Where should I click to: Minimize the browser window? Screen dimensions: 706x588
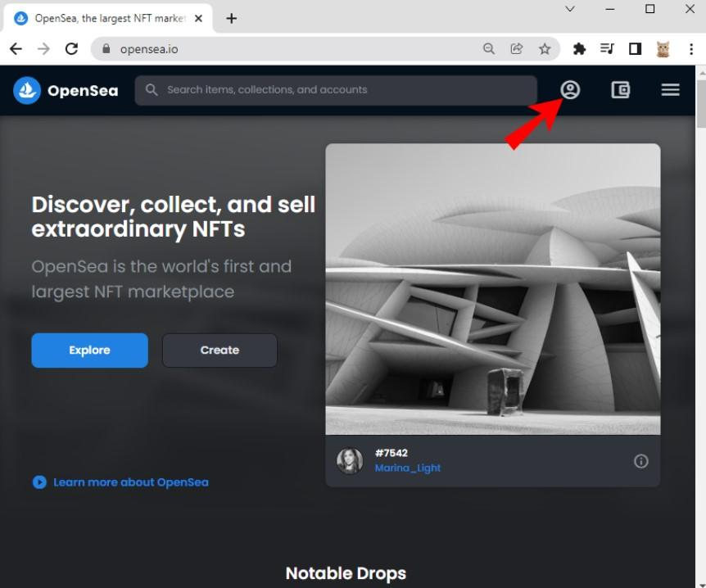(x=610, y=9)
